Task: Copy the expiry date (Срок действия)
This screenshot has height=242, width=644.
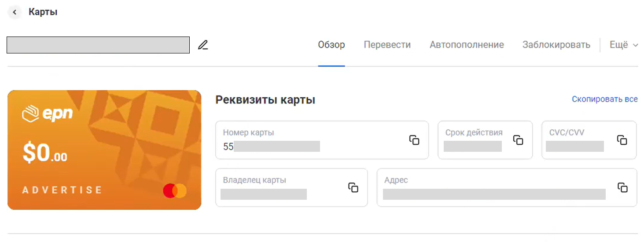Action: (x=518, y=140)
